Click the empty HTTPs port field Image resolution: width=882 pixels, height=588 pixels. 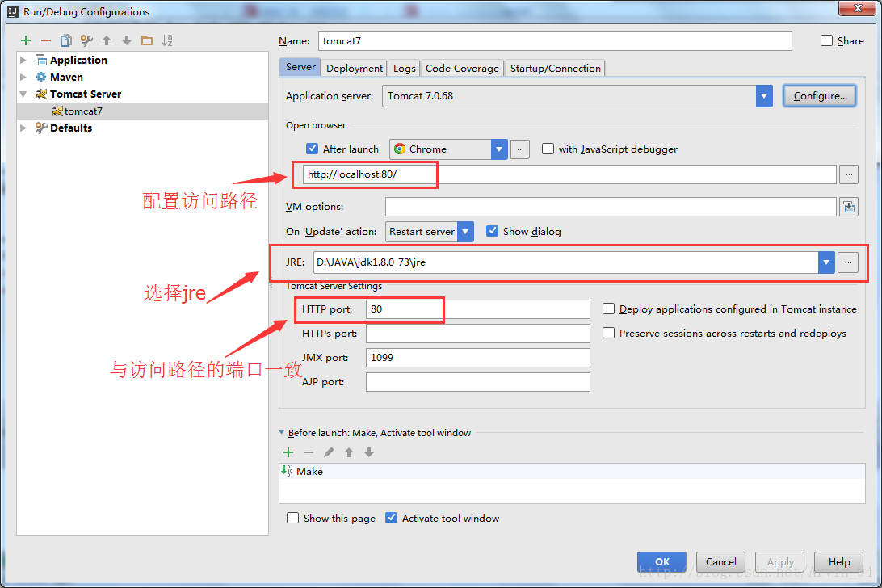477,333
